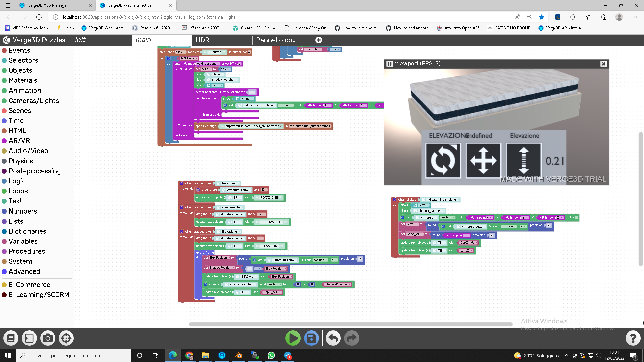Screen dimensions: 644x362
Task: Open the 'click' event type dropdown
Action: pos(180,52)
